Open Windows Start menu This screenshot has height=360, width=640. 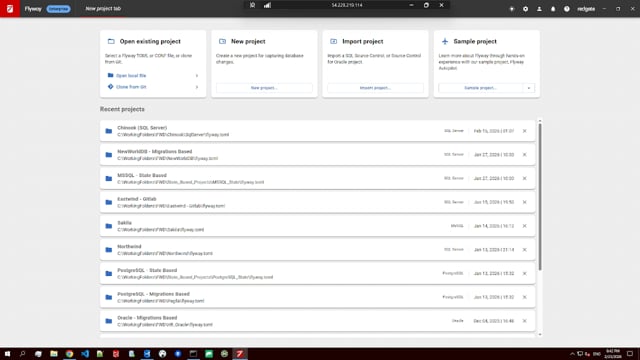tap(7, 354)
